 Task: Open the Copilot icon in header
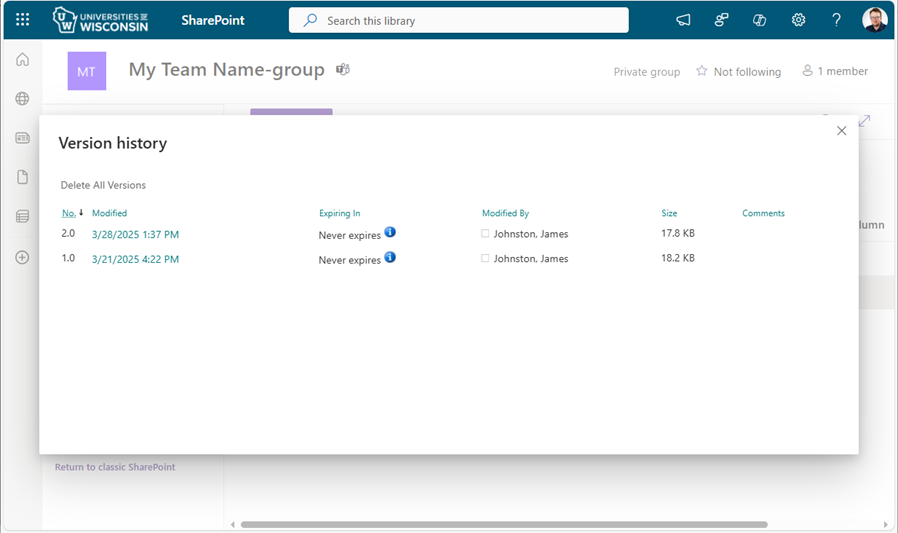tap(759, 20)
